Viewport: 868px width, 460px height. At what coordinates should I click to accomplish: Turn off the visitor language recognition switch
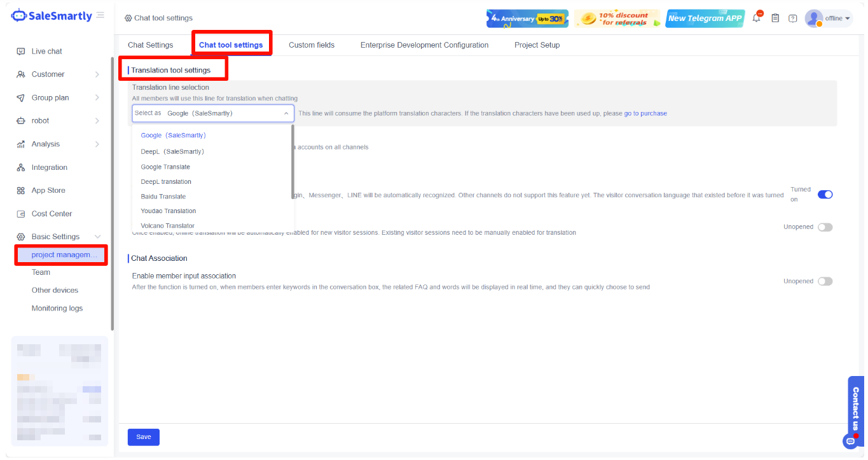point(825,195)
